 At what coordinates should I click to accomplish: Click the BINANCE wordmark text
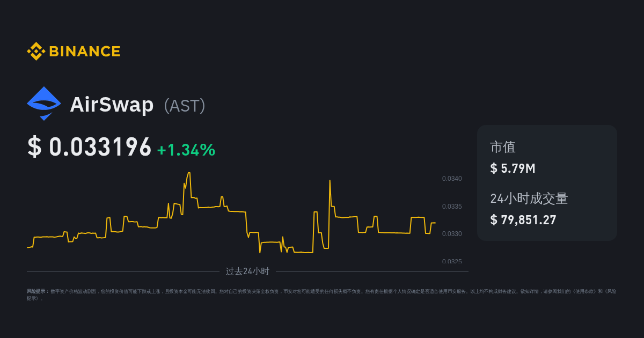point(85,52)
